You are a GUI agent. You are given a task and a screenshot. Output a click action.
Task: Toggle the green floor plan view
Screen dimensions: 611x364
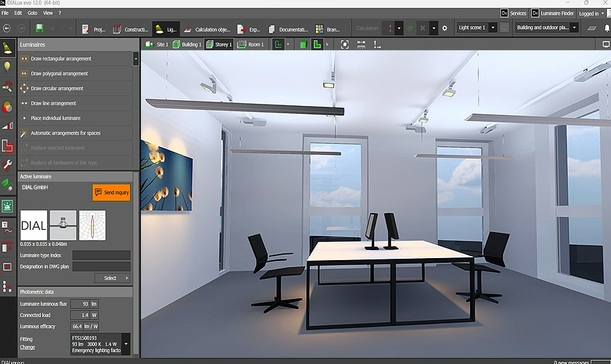(317, 44)
